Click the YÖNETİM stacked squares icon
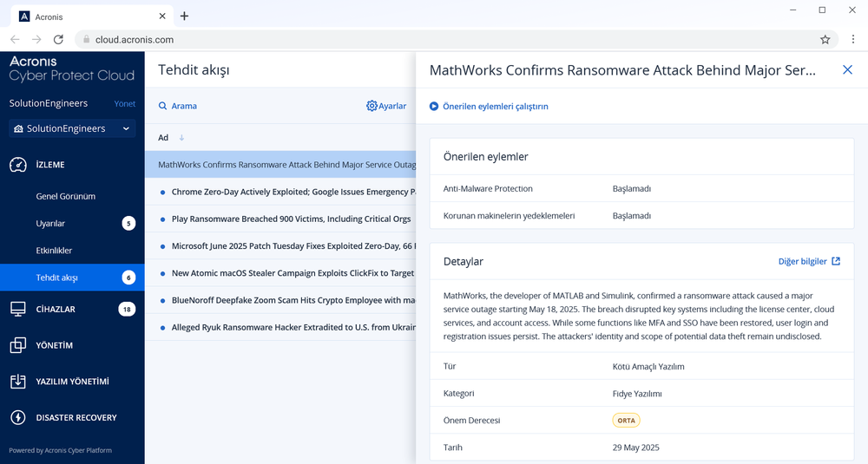 pos(17,345)
